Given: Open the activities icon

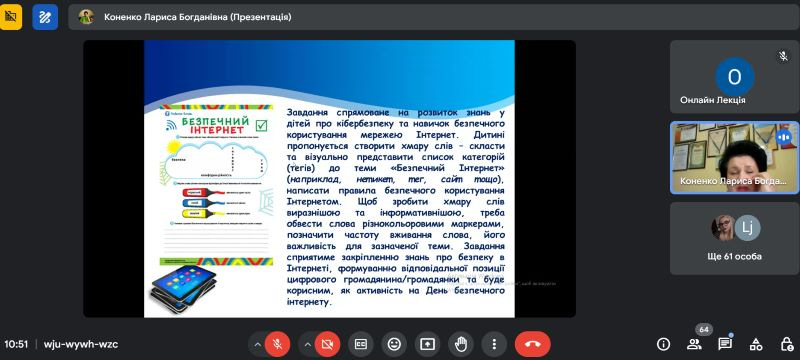Looking at the screenshot, I should [x=756, y=344].
